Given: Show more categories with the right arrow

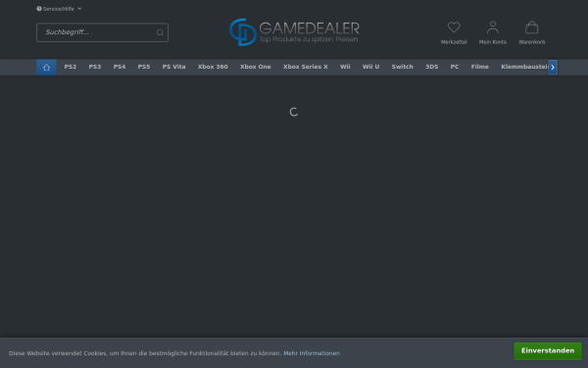Looking at the screenshot, I should (x=553, y=67).
